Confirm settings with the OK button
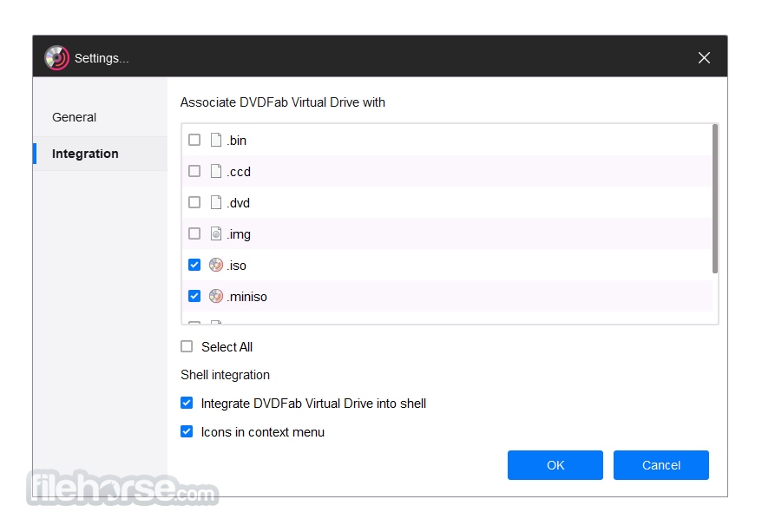This screenshot has height=532, width=762. point(555,465)
